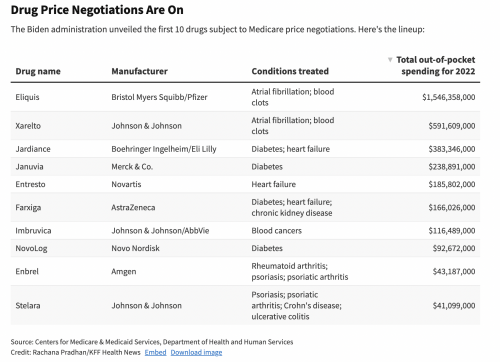
Task: Click the sort arrow icon beside Total out-of-pocket
Action: click(390, 60)
